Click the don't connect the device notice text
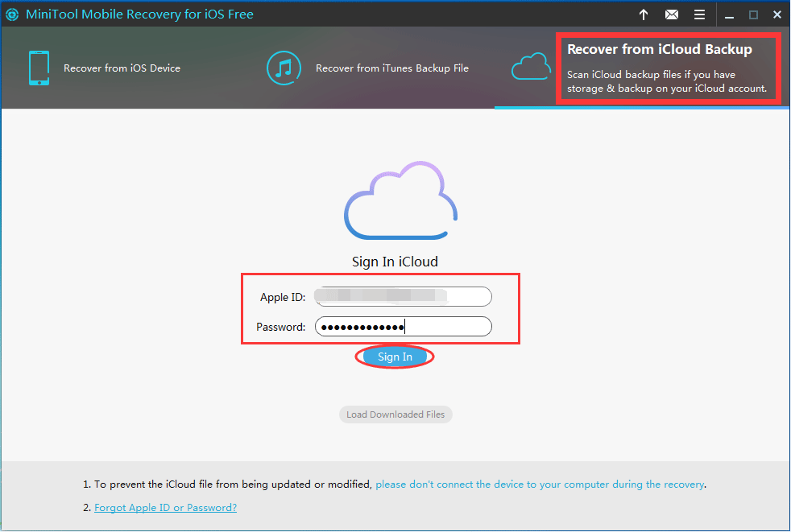 (x=540, y=485)
